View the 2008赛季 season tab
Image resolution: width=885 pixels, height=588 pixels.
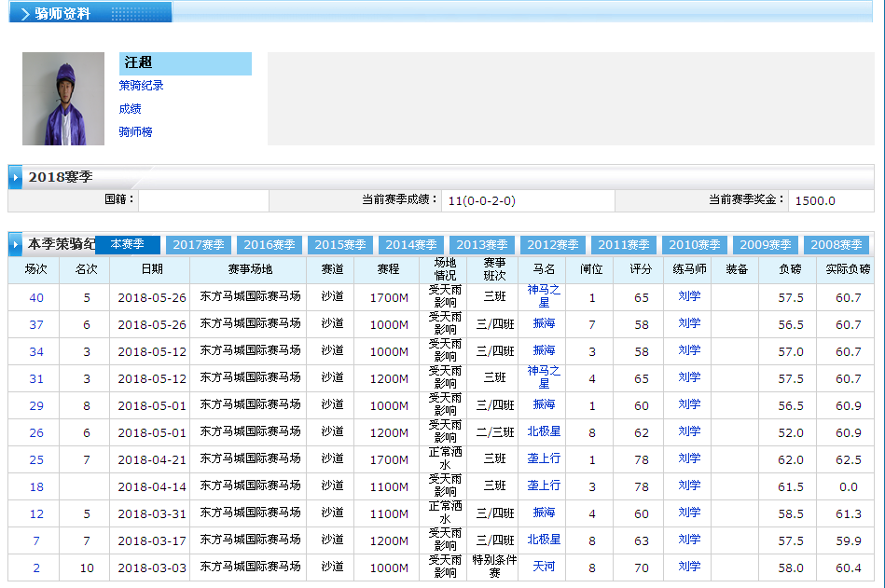coord(837,245)
